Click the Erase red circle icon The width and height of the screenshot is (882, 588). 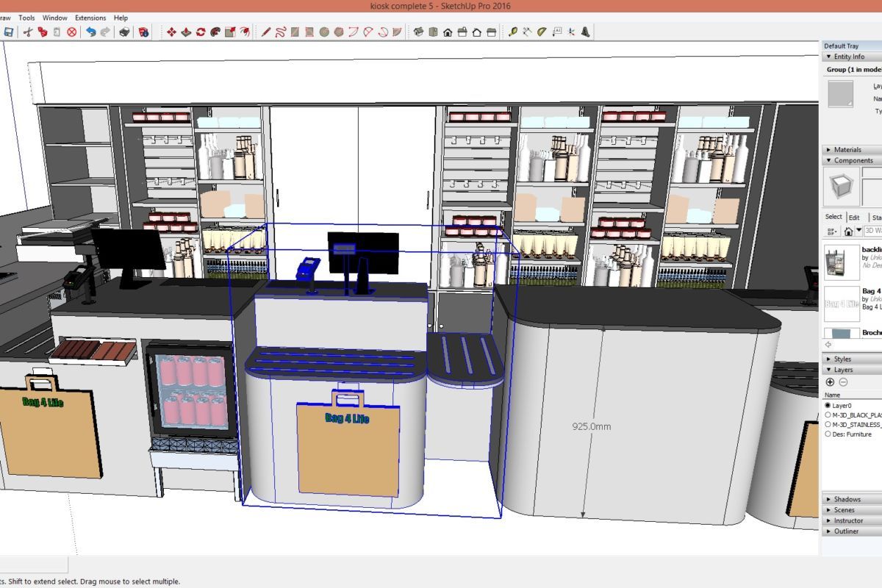tap(72, 32)
